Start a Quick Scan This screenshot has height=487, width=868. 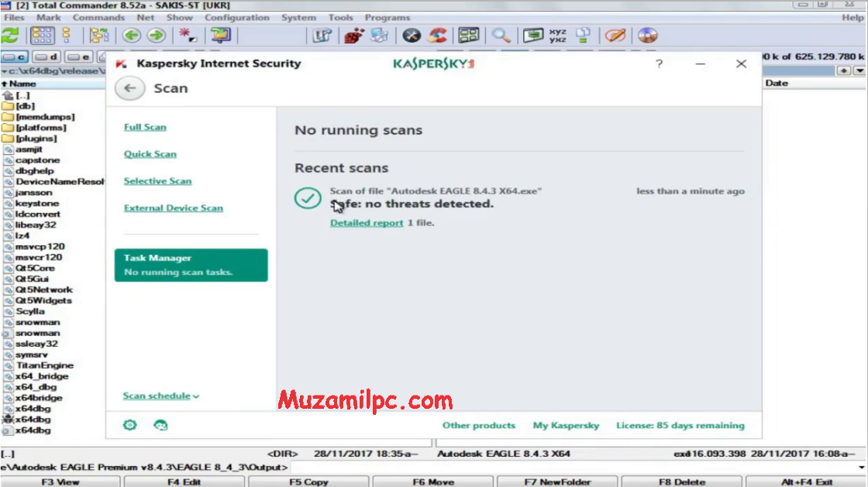pos(150,154)
